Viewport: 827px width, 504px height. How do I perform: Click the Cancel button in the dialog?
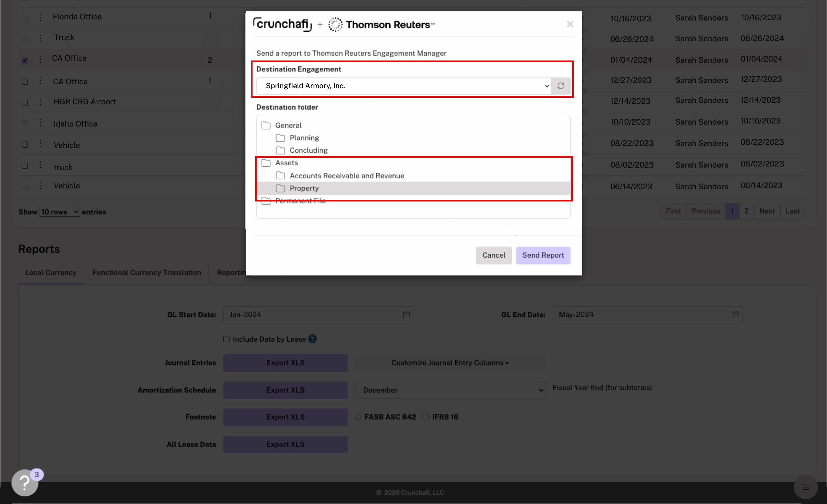point(494,255)
